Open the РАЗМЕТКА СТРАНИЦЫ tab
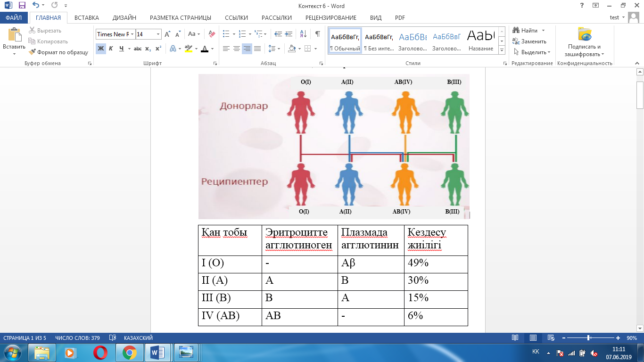 (180, 18)
